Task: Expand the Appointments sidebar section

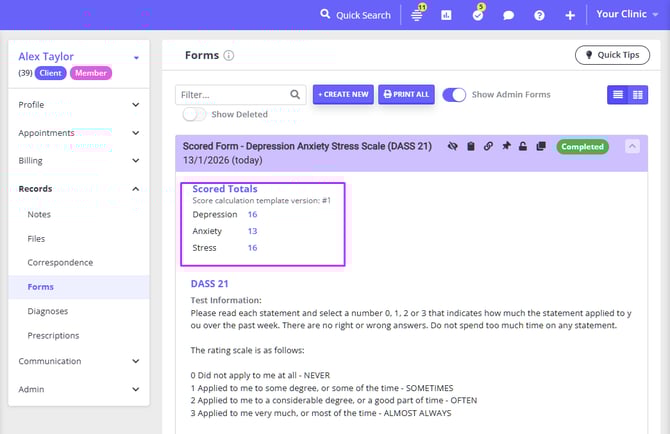Action: point(78,133)
